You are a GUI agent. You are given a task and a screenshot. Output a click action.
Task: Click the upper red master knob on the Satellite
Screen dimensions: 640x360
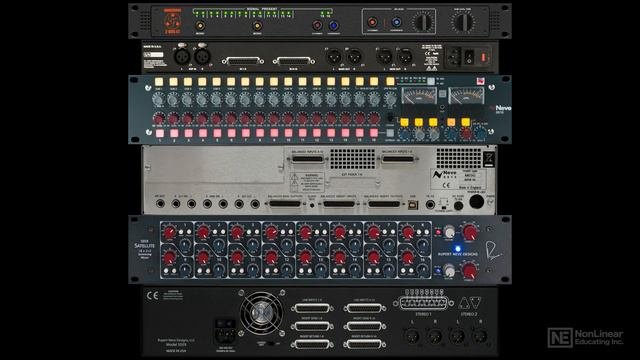click(x=469, y=232)
